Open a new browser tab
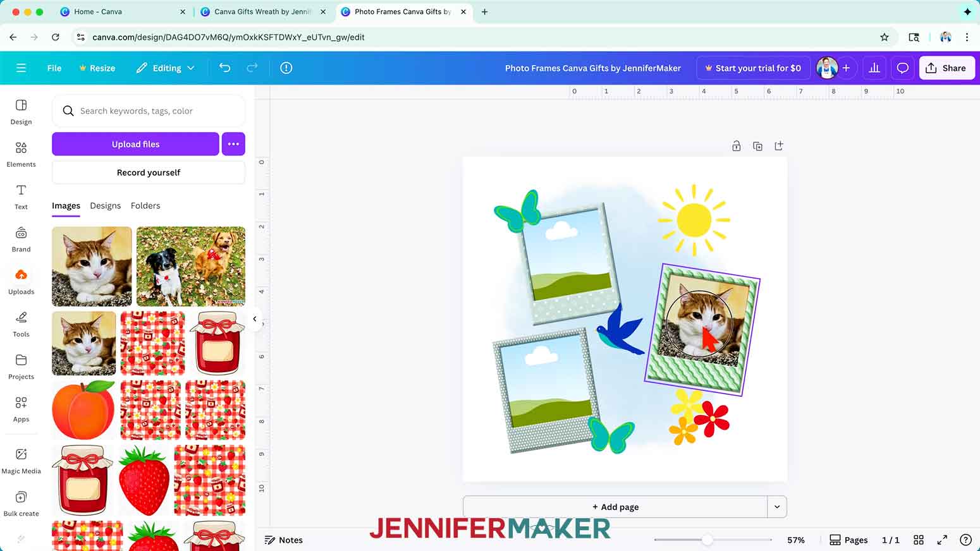Image resolution: width=980 pixels, height=551 pixels. coord(484,11)
